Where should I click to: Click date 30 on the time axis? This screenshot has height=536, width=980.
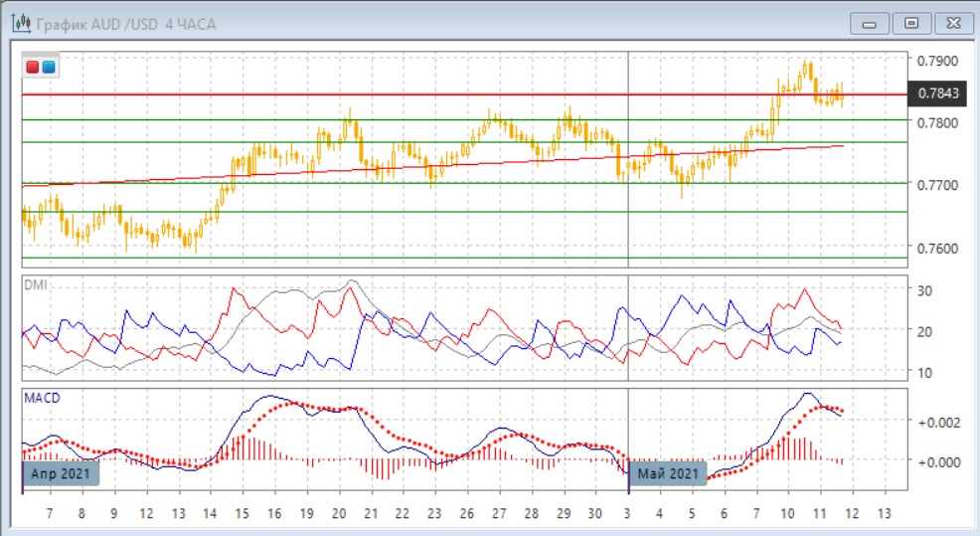(x=595, y=512)
